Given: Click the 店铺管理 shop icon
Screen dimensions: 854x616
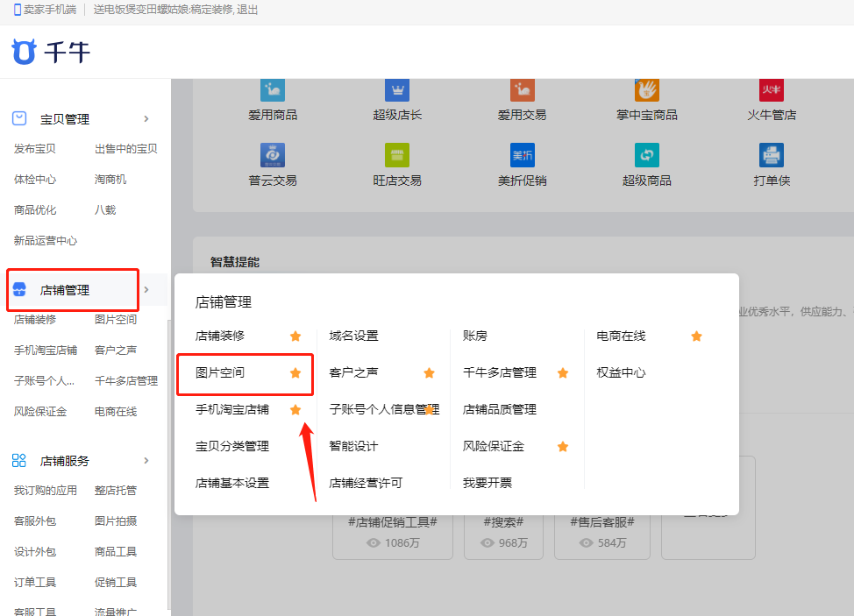Looking at the screenshot, I should (x=19, y=289).
